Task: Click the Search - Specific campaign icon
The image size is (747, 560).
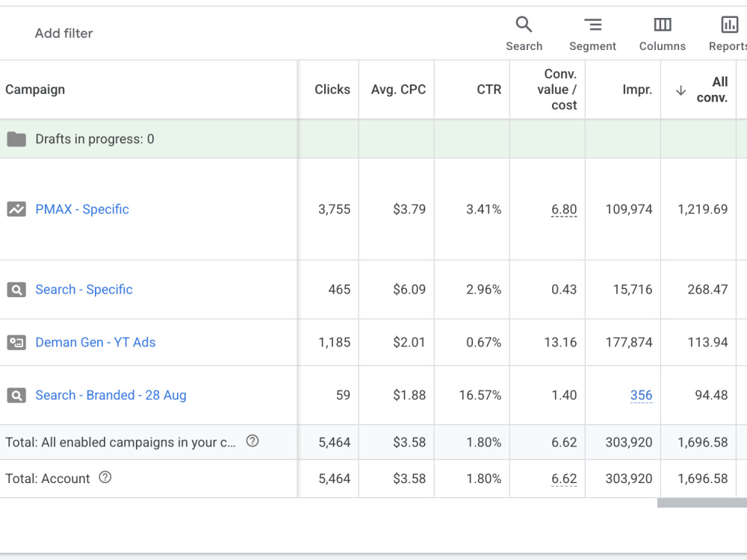Action: click(x=16, y=290)
